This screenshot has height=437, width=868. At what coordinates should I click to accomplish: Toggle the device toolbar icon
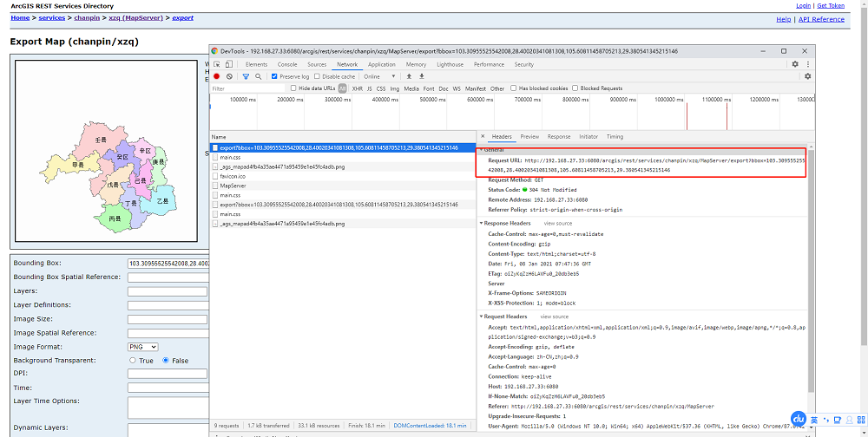228,65
